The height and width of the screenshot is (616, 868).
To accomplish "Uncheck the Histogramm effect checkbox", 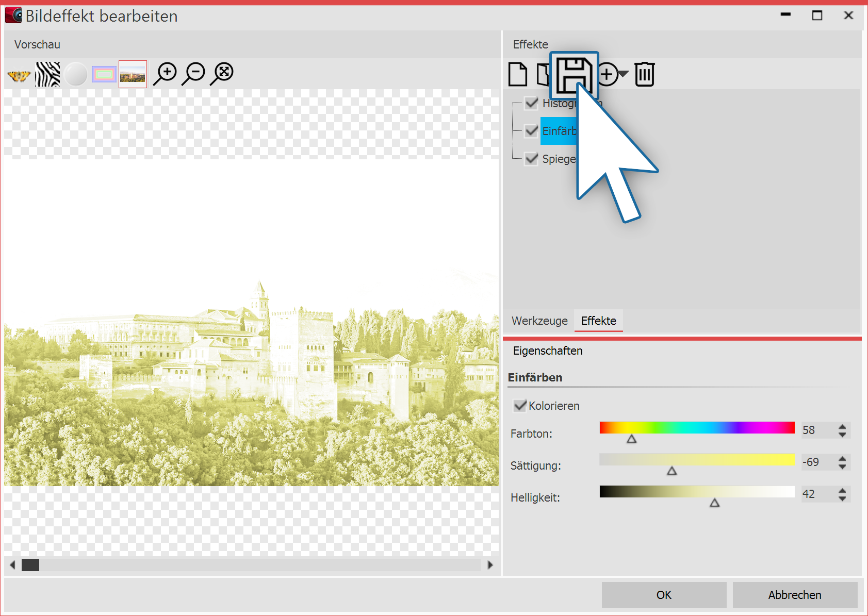I will pyautogui.click(x=531, y=103).
